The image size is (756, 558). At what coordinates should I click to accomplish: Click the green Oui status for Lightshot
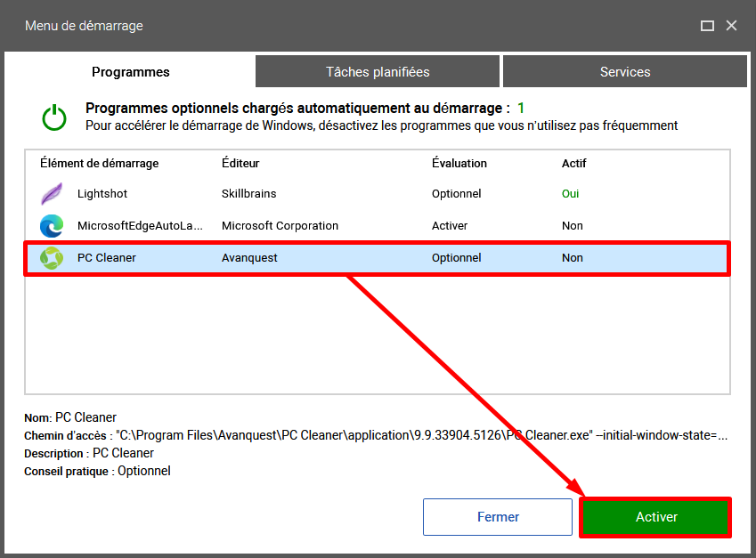coord(570,194)
